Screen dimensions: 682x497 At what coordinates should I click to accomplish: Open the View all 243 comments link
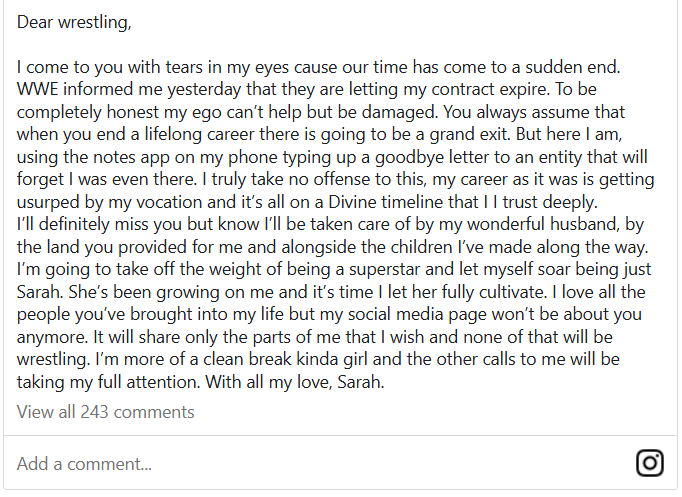[x=106, y=412]
